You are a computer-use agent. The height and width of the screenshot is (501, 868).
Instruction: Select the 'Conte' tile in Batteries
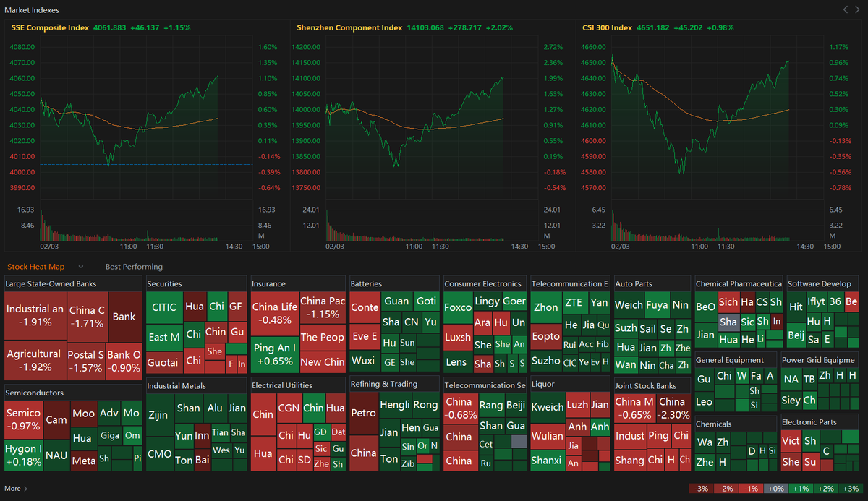(365, 307)
